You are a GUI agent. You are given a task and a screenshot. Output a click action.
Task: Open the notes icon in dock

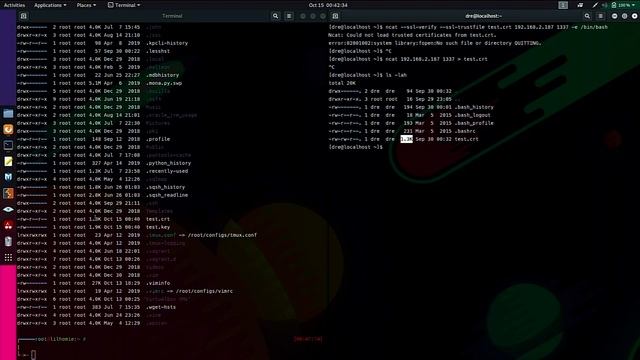tap(8, 161)
